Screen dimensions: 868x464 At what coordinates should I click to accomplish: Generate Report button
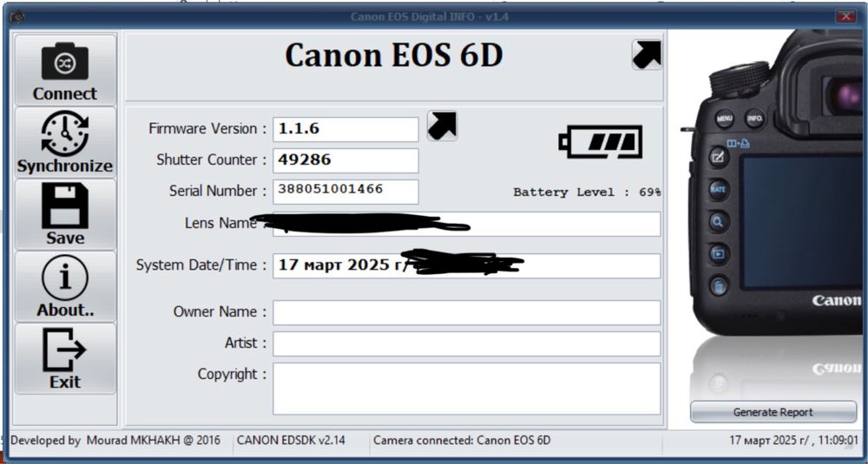point(773,412)
